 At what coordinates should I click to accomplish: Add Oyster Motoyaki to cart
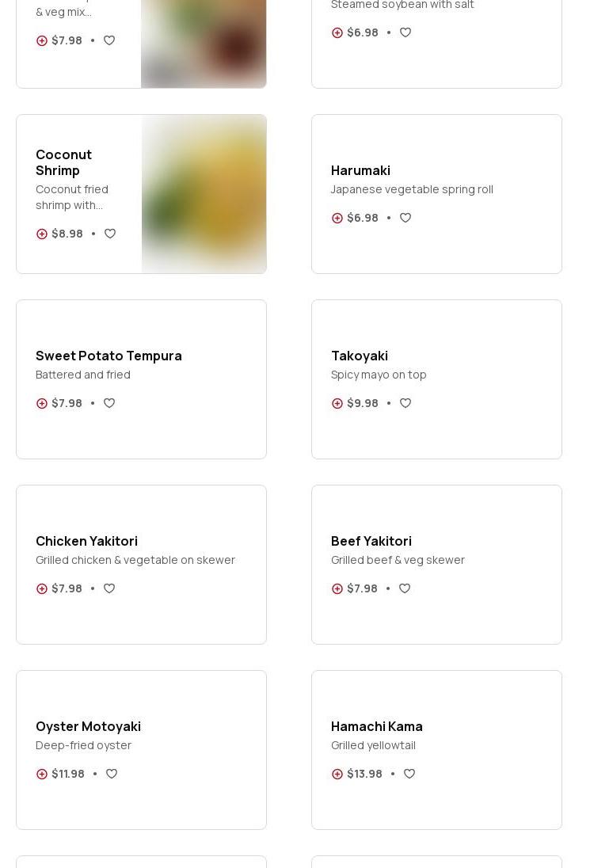click(42, 774)
